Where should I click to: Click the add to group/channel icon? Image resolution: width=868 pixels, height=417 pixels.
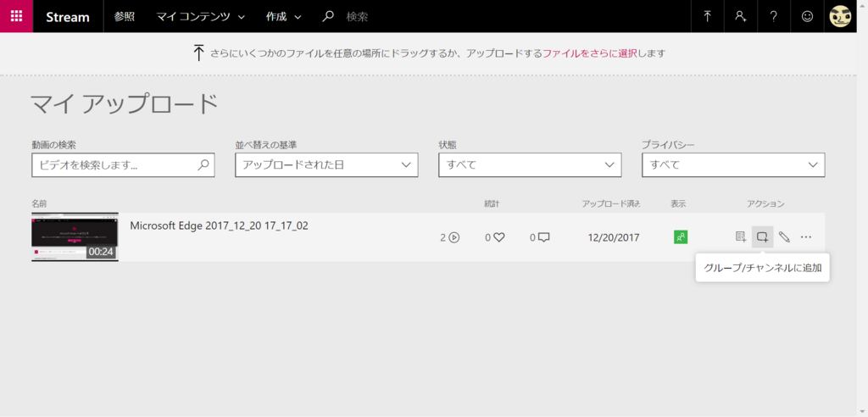pos(762,237)
